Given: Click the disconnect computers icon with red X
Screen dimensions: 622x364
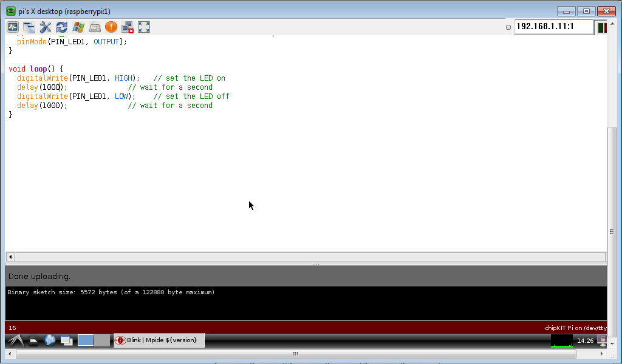Looking at the screenshot, I should 128,27.
